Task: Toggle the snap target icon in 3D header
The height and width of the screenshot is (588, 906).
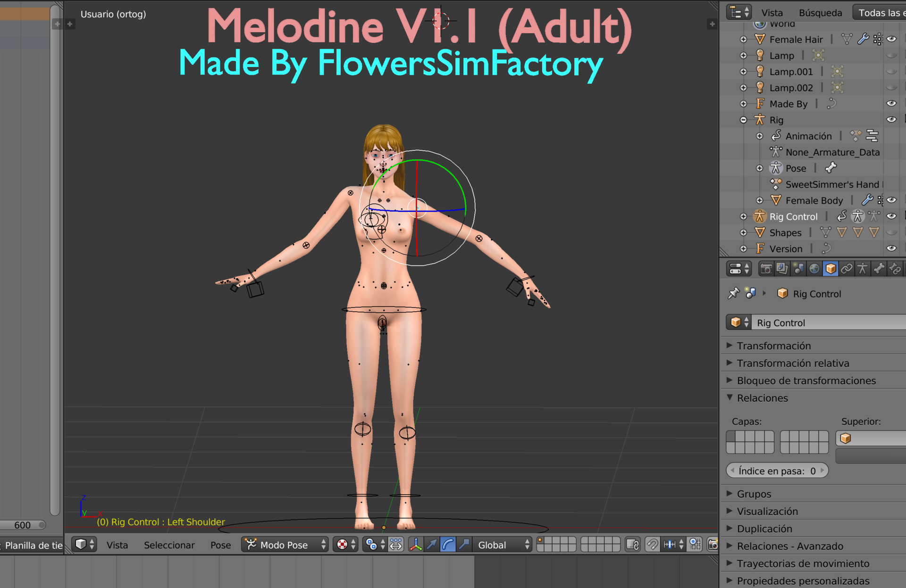Action: (x=695, y=545)
